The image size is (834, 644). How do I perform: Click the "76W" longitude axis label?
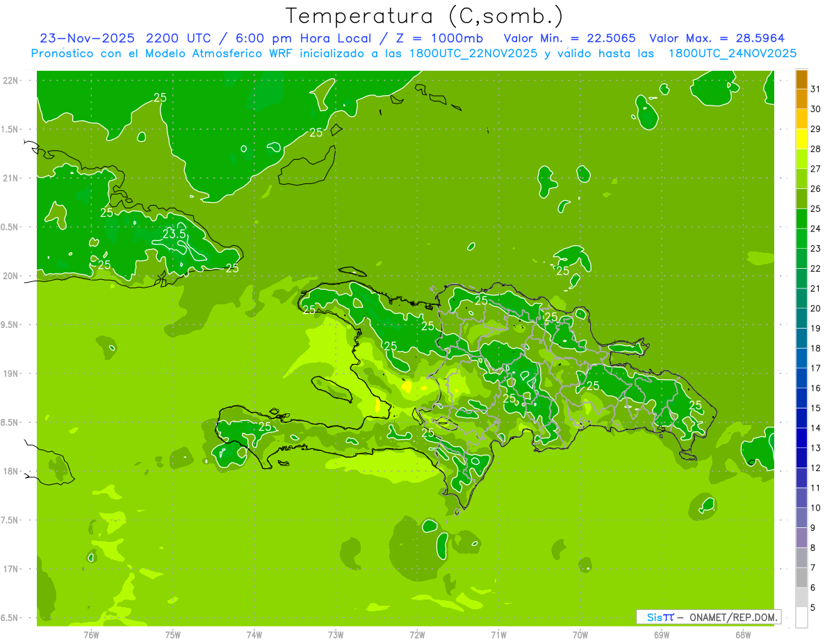click(91, 634)
